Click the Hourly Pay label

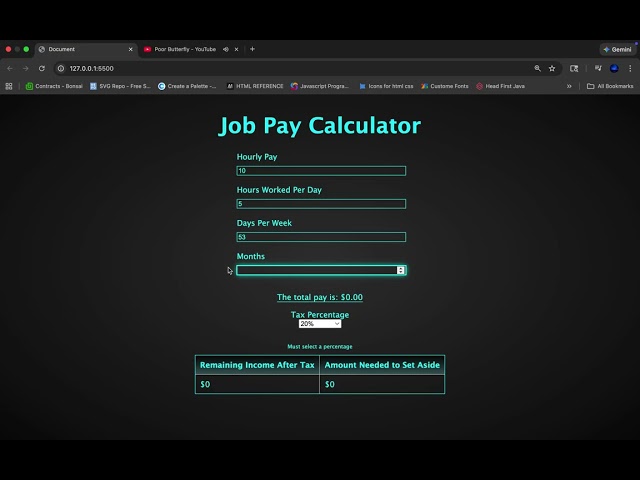click(257, 157)
